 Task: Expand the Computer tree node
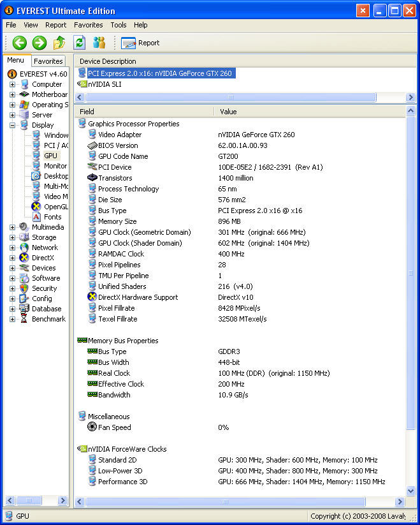tap(12, 84)
